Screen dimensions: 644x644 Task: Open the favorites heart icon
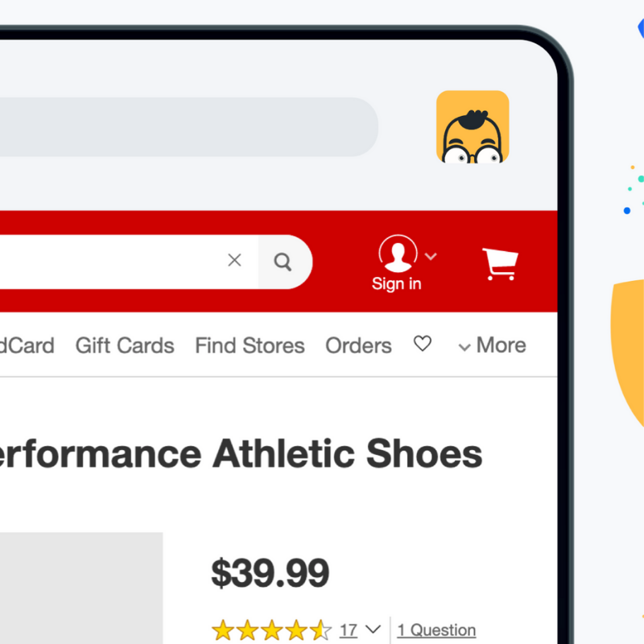pyautogui.click(x=422, y=344)
